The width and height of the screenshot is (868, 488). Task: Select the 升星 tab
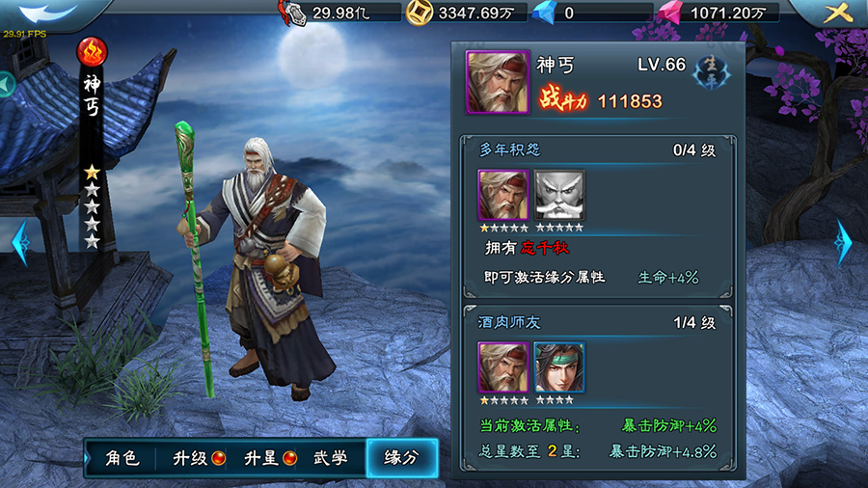pos(270,457)
